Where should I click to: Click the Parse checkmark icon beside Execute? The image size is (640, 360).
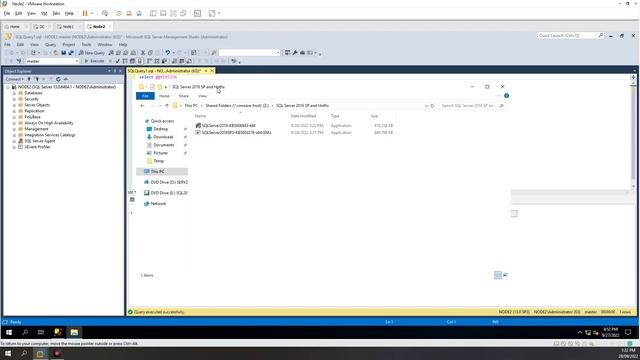tap(118, 61)
